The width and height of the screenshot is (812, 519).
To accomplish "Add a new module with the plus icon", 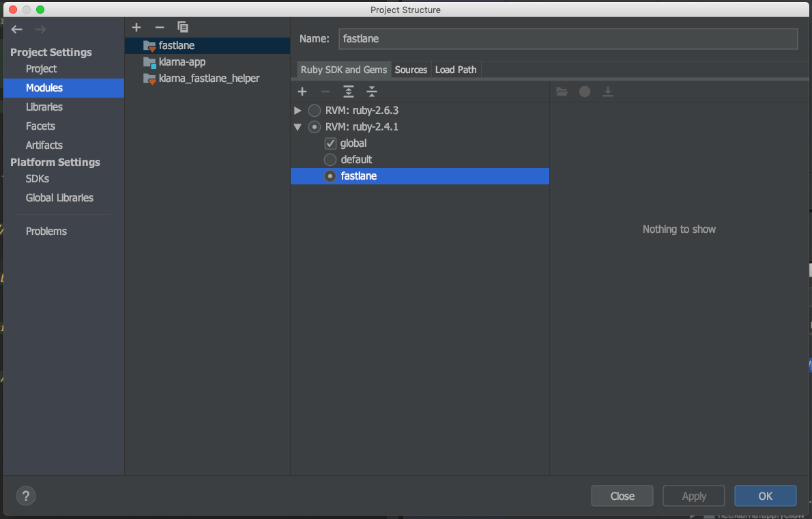I will tap(136, 27).
